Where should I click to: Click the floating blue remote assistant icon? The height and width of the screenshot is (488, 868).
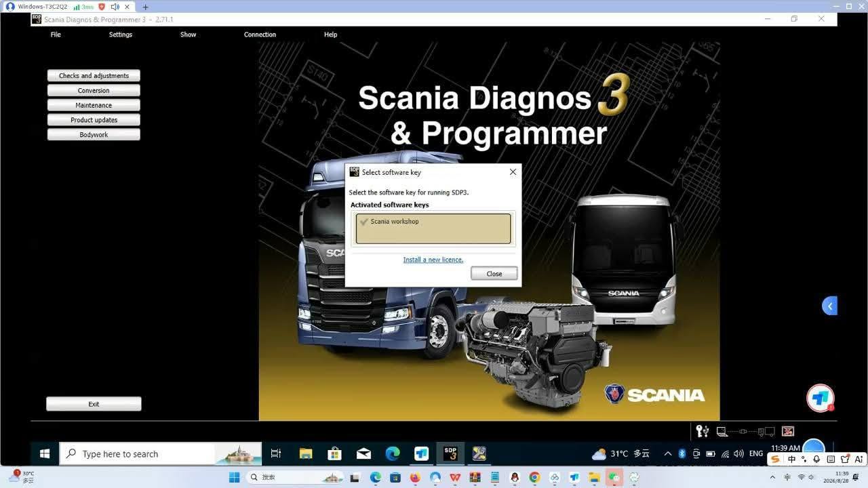tap(820, 398)
